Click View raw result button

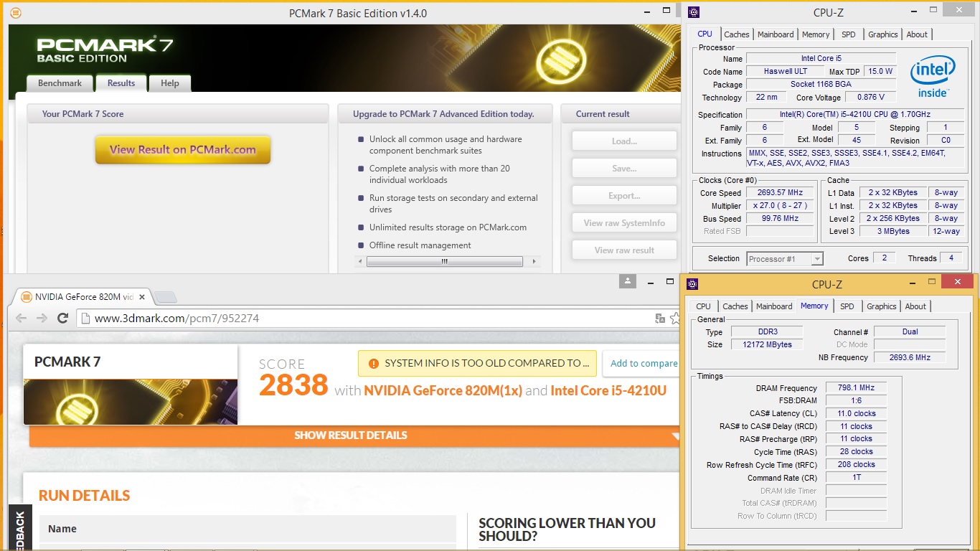[624, 250]
